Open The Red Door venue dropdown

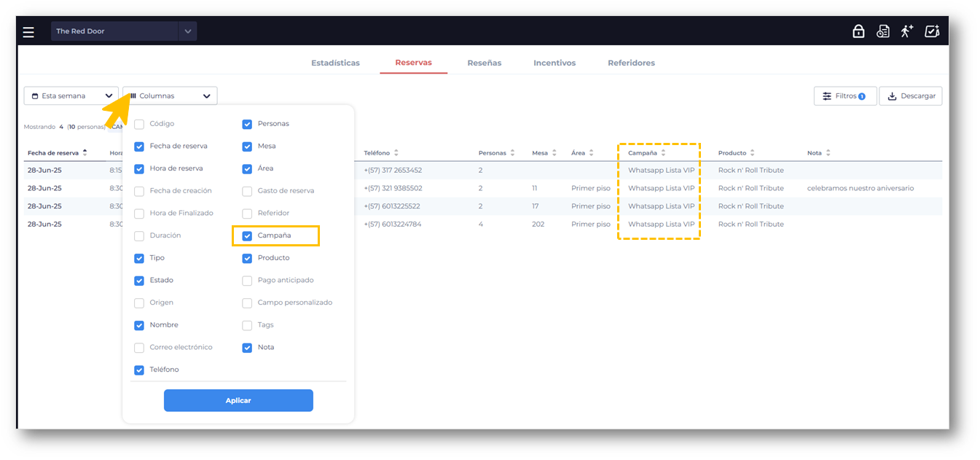coord(124,31)
